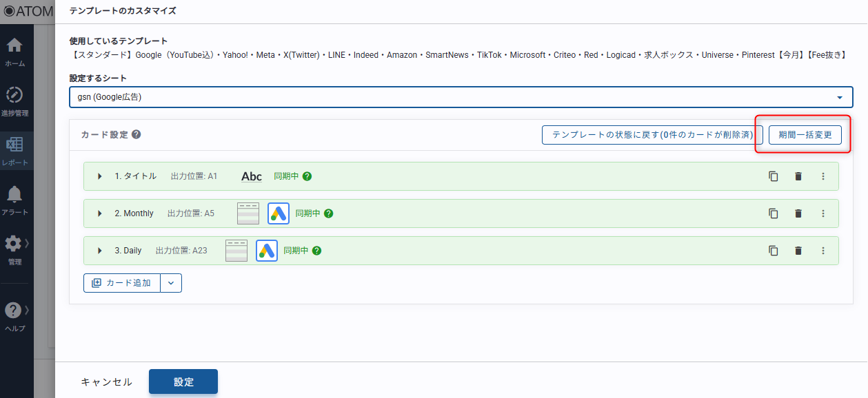Click the 期間一括変更 button
Screen dimensions: 868x398
tap(805, 135)
